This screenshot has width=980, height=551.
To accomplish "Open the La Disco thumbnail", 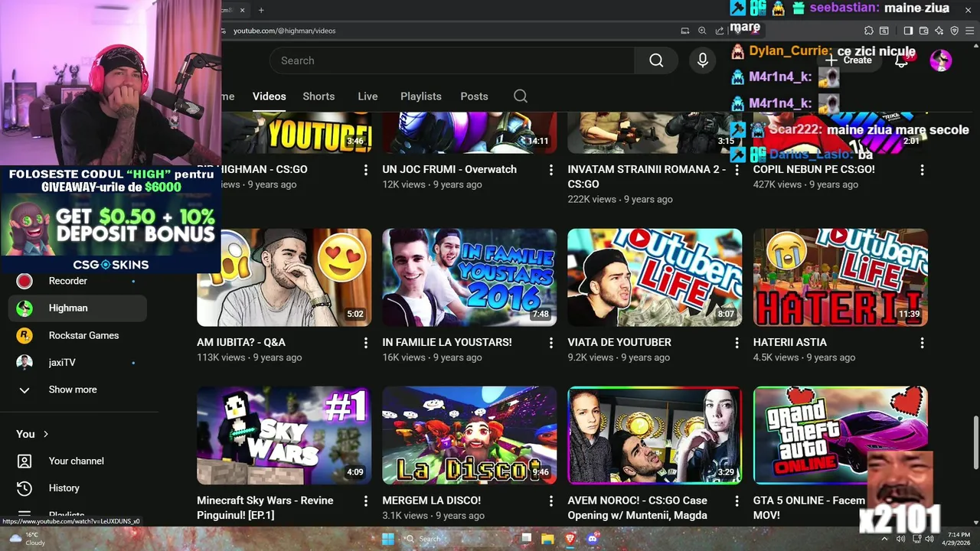I will [469, 435].
